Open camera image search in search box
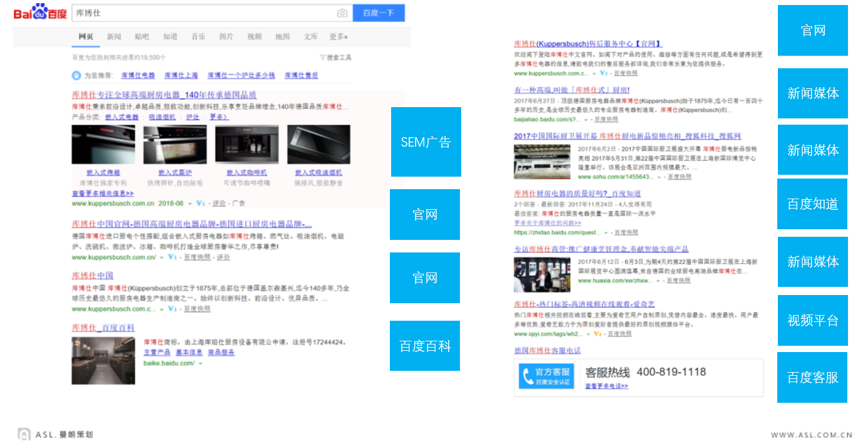This screenshot has height=446, width=868. pyautogui.click(x=342, y=13)
